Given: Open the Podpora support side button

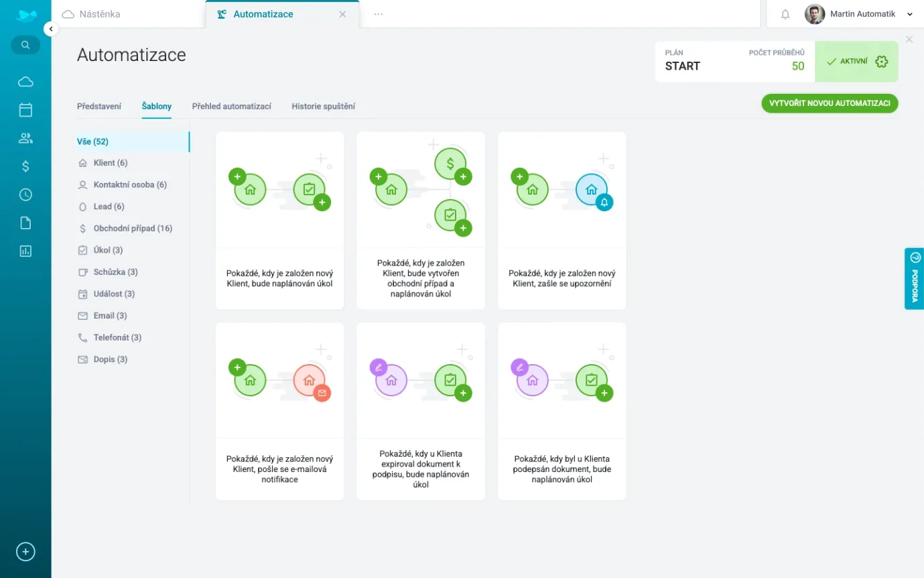Looking at the screenshot, I should 914,278.
